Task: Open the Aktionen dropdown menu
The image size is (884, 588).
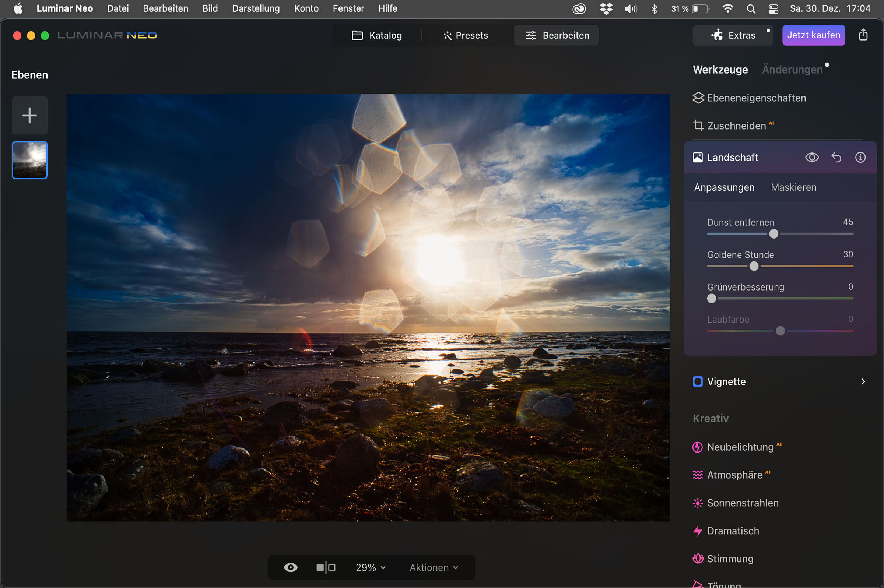Action: tap(434, 567)
